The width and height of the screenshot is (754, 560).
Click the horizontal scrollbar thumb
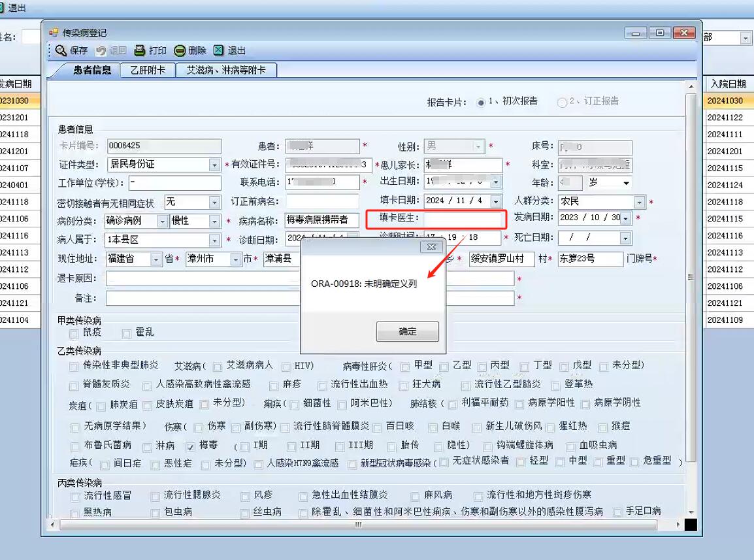coord(358,525)
